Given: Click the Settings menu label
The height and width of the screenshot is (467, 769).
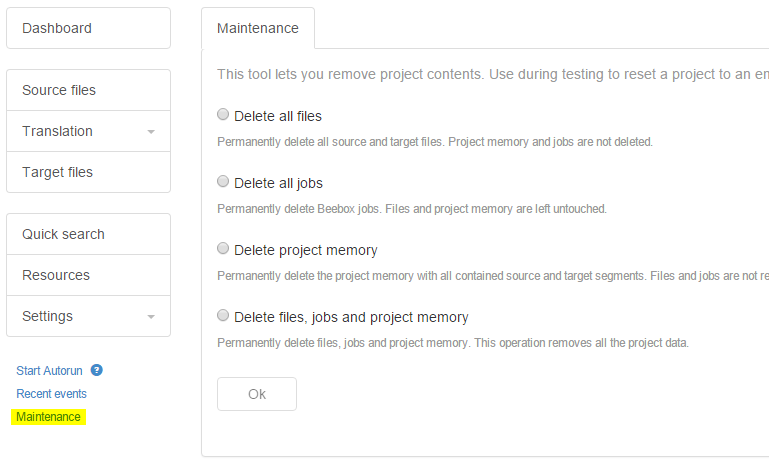Looking at the screenshot, I should click(47, 316).
